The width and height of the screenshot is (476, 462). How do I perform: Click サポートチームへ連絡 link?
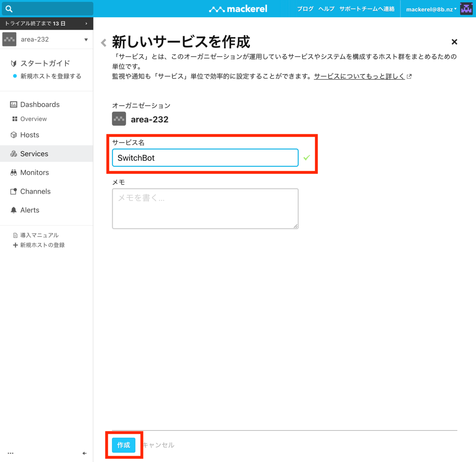[367, 9]
